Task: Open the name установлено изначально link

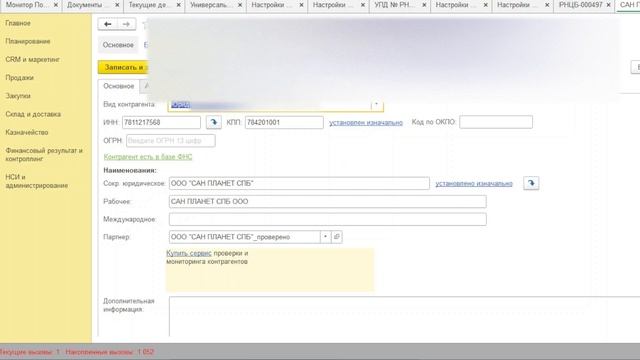Action: coord(474,184)
